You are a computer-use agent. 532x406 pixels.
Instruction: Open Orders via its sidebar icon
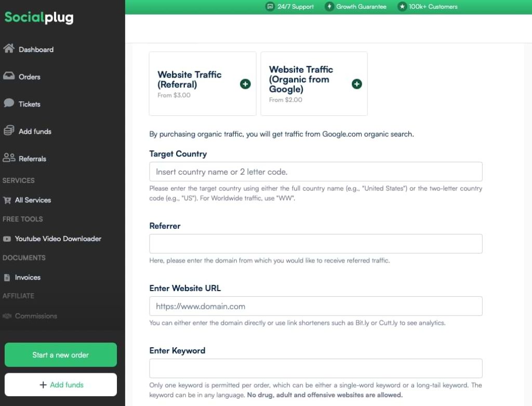coord(9,76)
